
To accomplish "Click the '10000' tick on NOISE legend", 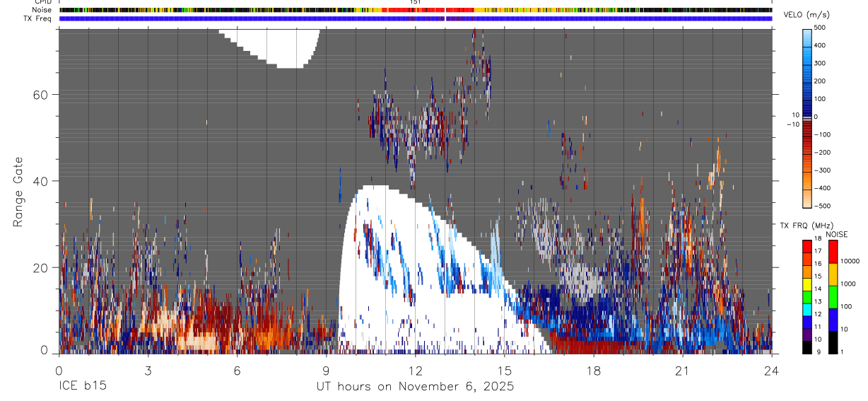I will click(850, 262).
